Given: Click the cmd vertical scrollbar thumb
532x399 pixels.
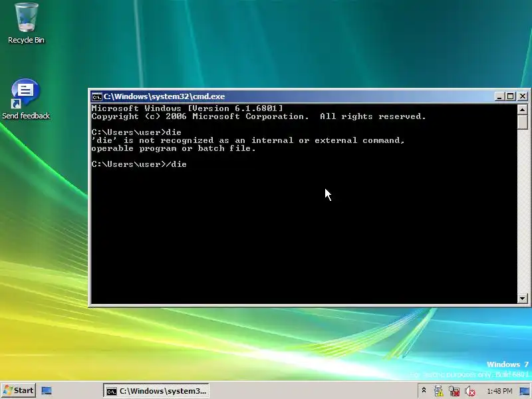Looking at the screenshot, I should 523,122.
